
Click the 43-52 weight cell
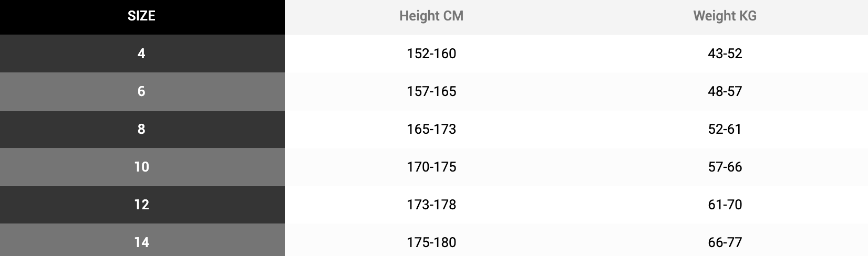pyautogui.click(x=725, y=54)
